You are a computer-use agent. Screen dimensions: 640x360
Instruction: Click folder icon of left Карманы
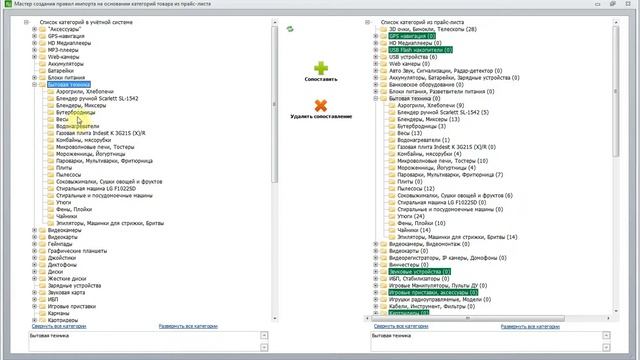[42, 313]
